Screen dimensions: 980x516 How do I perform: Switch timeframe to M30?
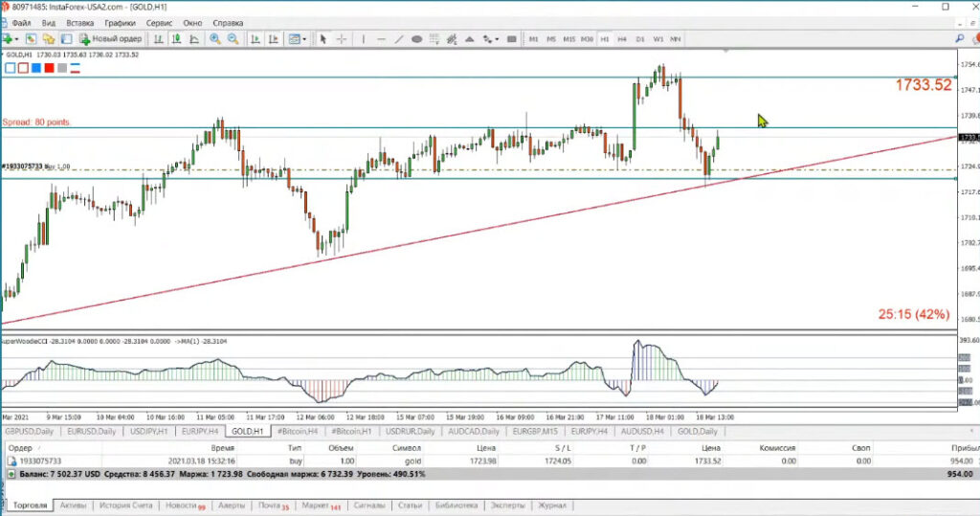click(x=587, y=39)
